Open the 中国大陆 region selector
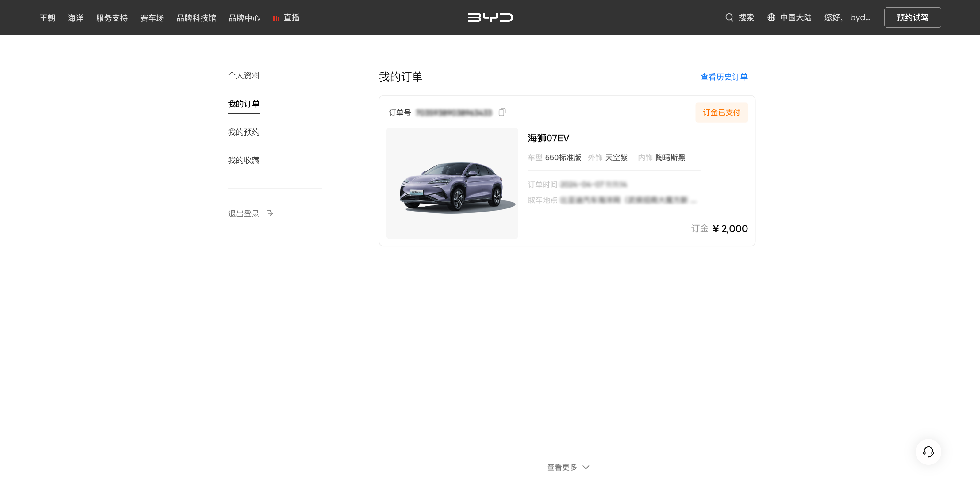This screenshot has height=504, width=980. 796,17
